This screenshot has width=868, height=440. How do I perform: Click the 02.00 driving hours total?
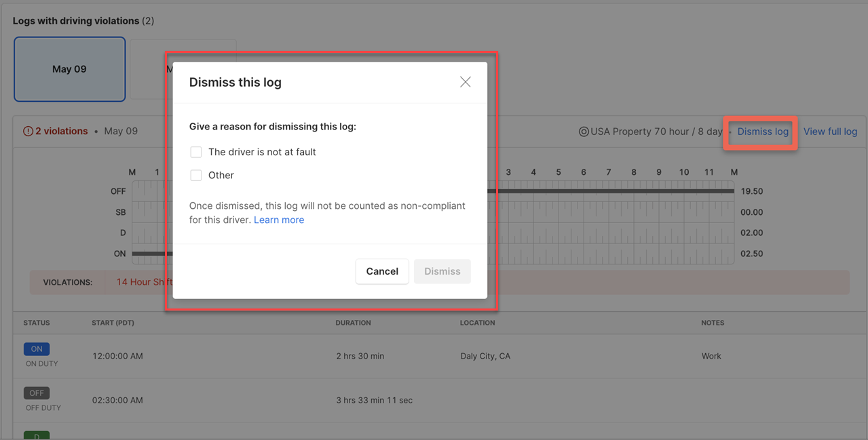tap(752, 233)
